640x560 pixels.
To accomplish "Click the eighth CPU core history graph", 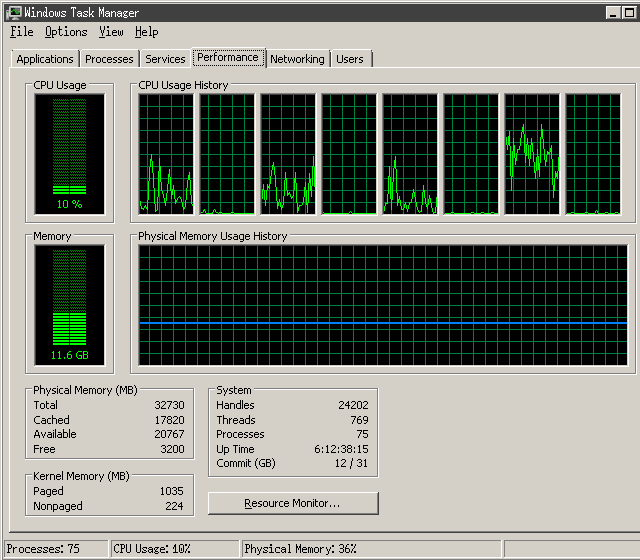I will tap(593, 154).
